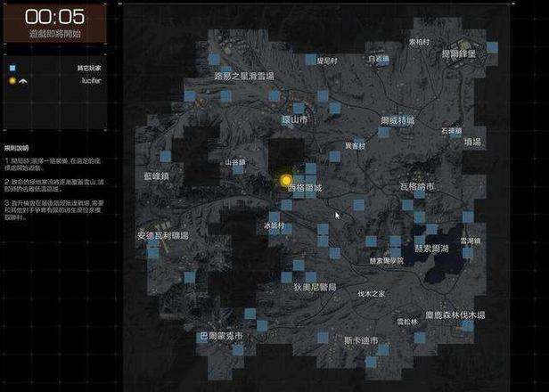This screenshot has width=549, height=392.
Task: Click the 墳場 map label
Action: [x=472, y=142]
